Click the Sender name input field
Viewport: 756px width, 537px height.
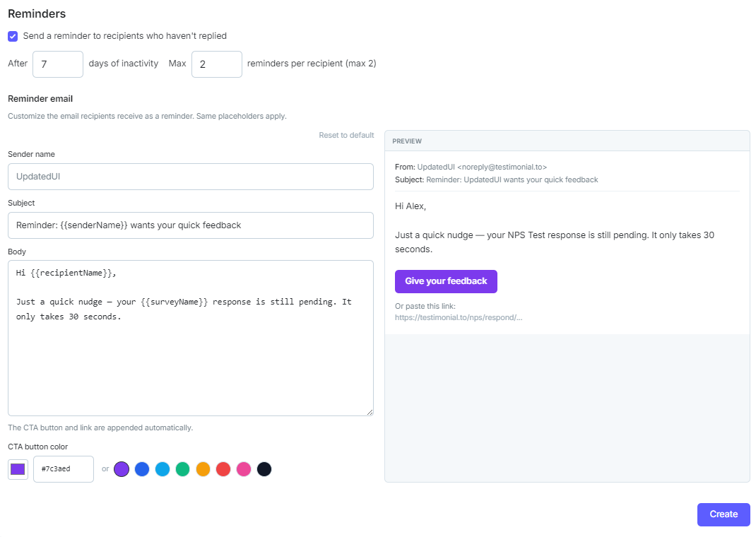pyautogui.click(x=191, y=177)
